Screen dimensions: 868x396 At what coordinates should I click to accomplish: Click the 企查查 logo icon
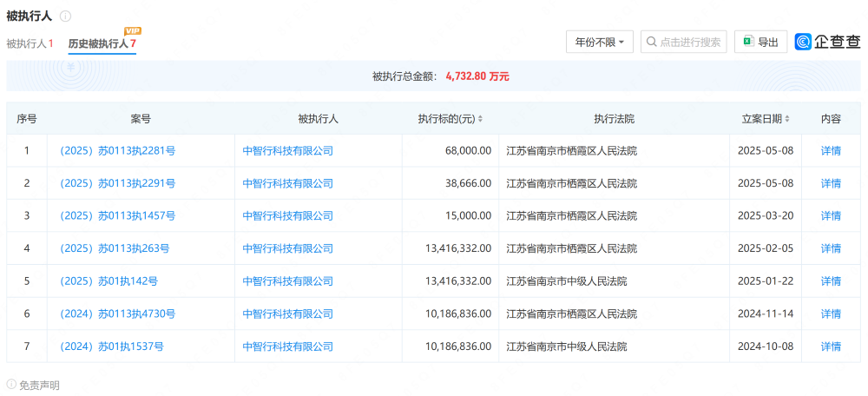coord(804,42)
